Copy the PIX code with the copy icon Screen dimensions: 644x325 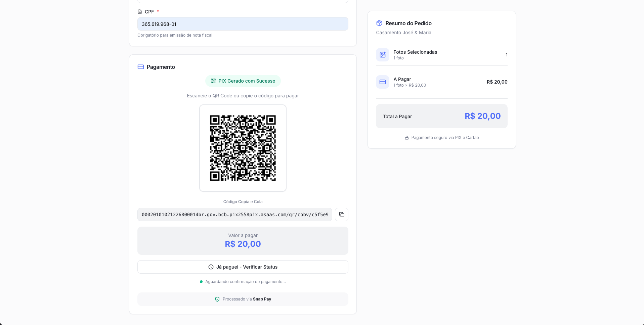[x=341, y=215]
